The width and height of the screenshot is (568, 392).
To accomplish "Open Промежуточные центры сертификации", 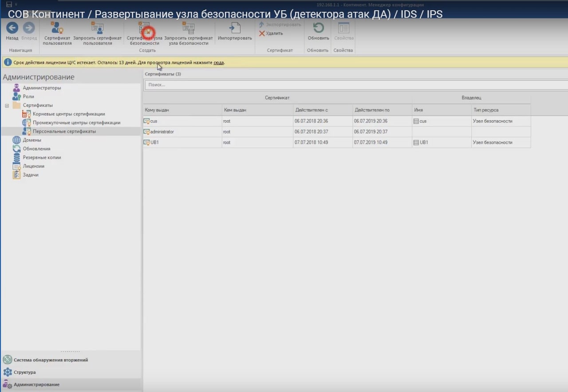I will [x=76, y=122].
